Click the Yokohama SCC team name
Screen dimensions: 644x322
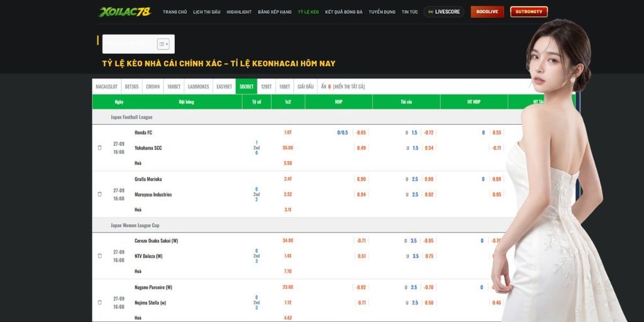point(148,148)
